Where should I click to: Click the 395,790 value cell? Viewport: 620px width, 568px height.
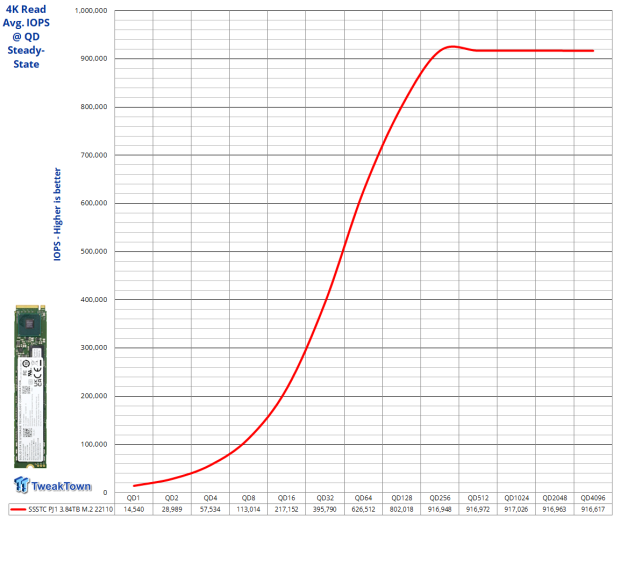click(325, 509)
